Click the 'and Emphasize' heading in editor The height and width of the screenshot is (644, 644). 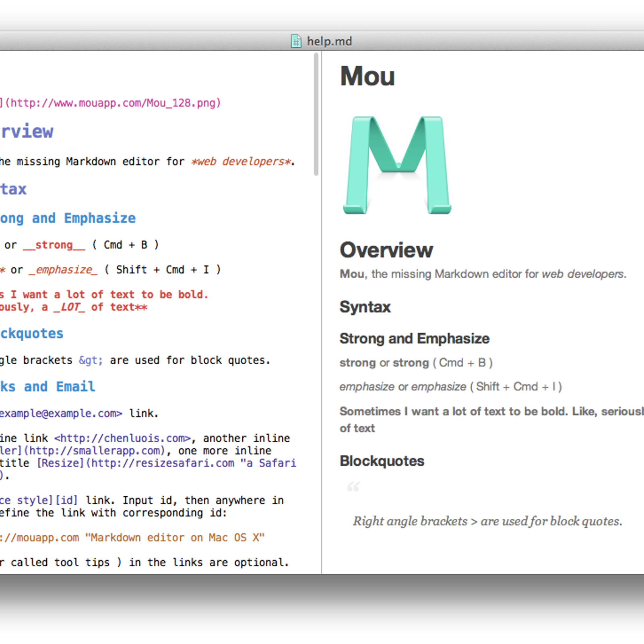pos(84,218)
